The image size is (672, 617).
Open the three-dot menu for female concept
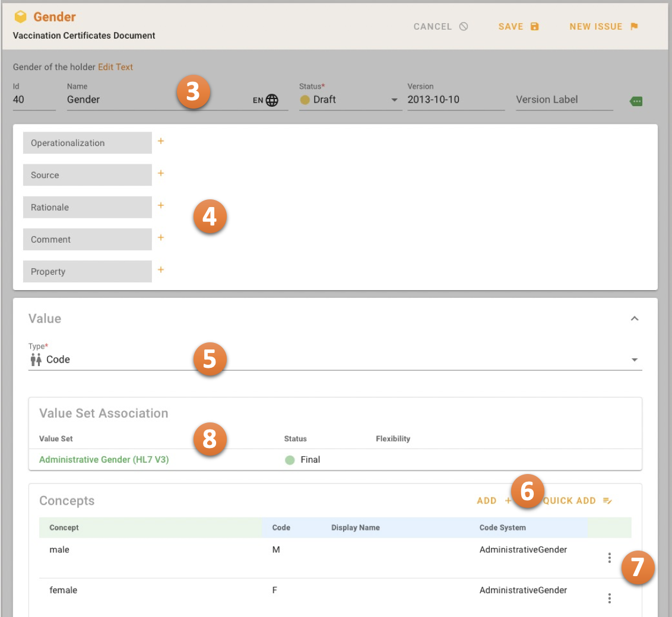(x=609, y=598)
